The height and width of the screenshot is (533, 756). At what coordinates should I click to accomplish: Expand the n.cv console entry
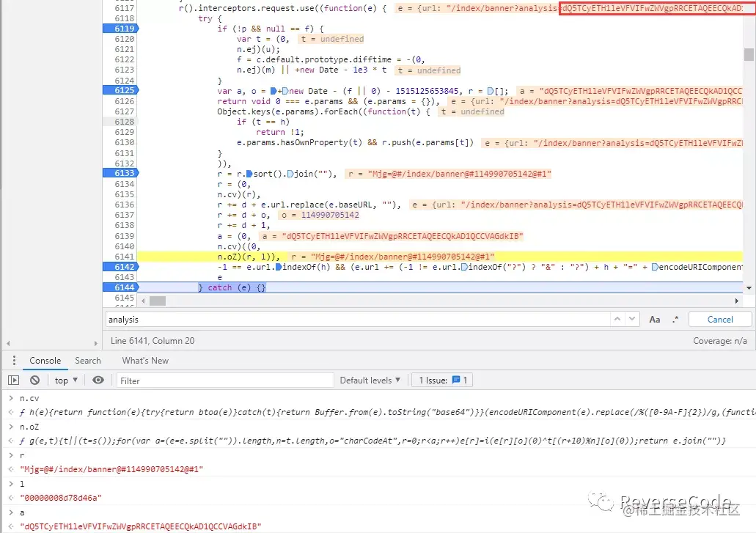tap(10, 398)
